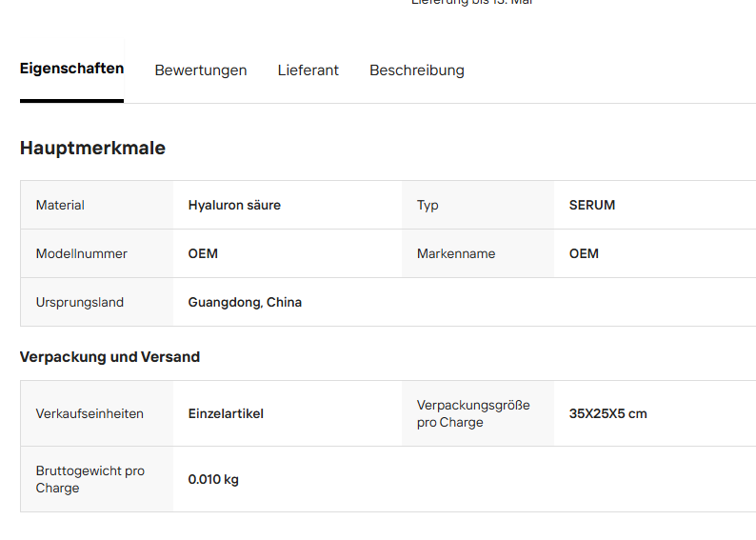Click Guangdong, China origin value

[x=245, y=302]
